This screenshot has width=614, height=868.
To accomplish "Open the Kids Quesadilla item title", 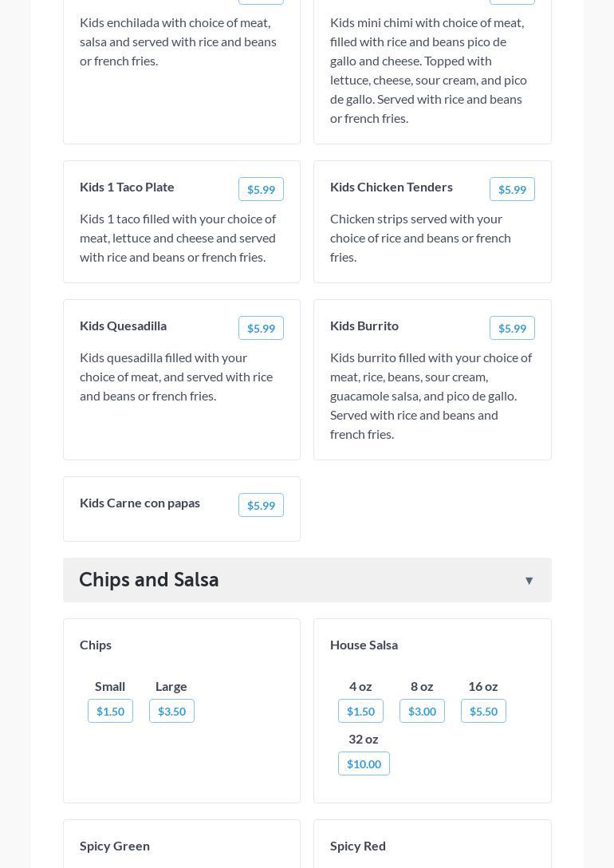I will [x=124, y=325].
